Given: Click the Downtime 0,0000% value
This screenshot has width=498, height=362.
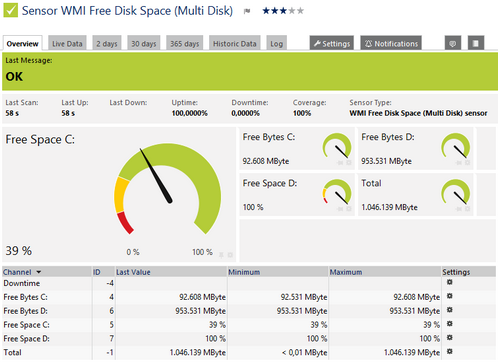Looking at the screenshot, I should point(245,113).
